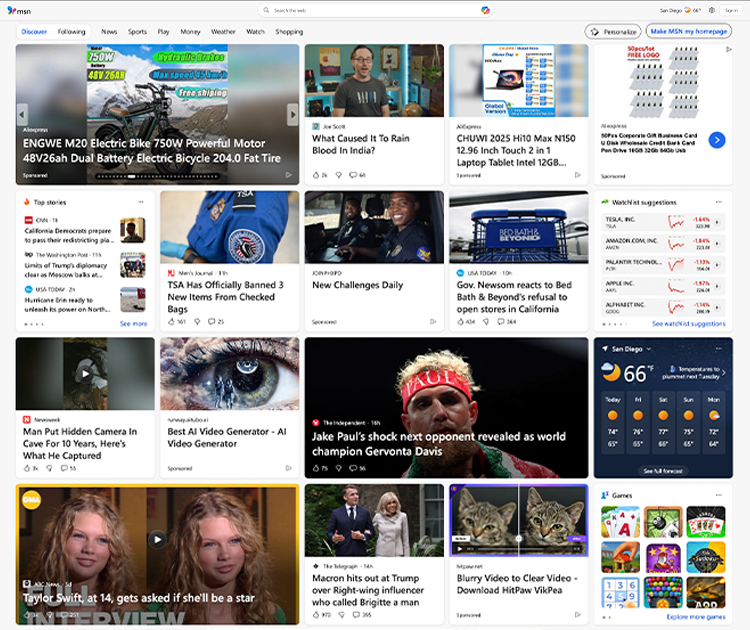
Task: Open HitPaw blurry video cat thumbnail
Action: [518, 520]
